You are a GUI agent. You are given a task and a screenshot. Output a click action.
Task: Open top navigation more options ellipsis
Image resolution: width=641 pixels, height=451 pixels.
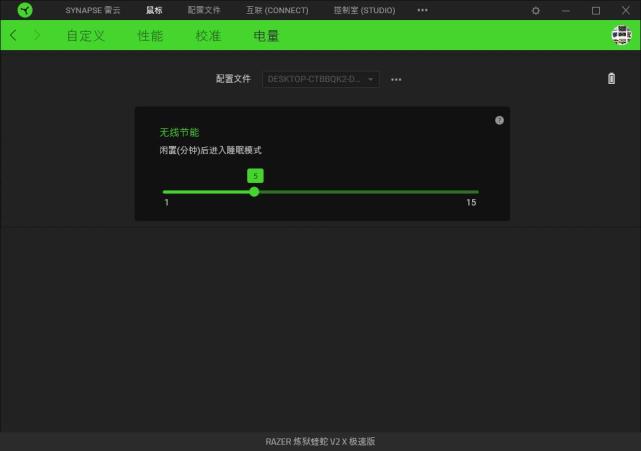pos(422,10)
